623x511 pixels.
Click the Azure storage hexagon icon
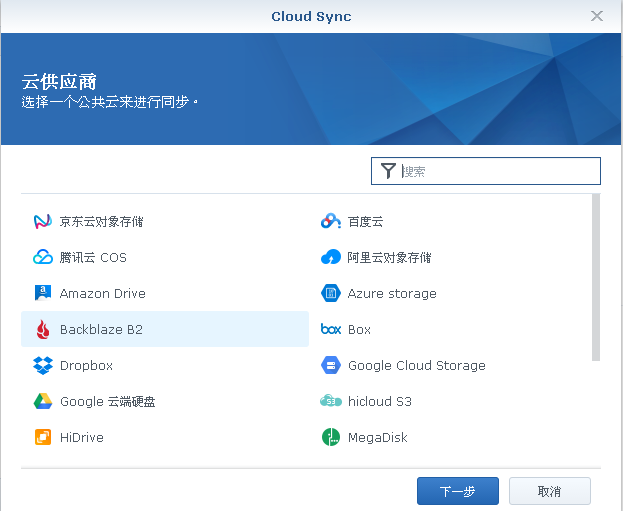[x=331, y=293]
